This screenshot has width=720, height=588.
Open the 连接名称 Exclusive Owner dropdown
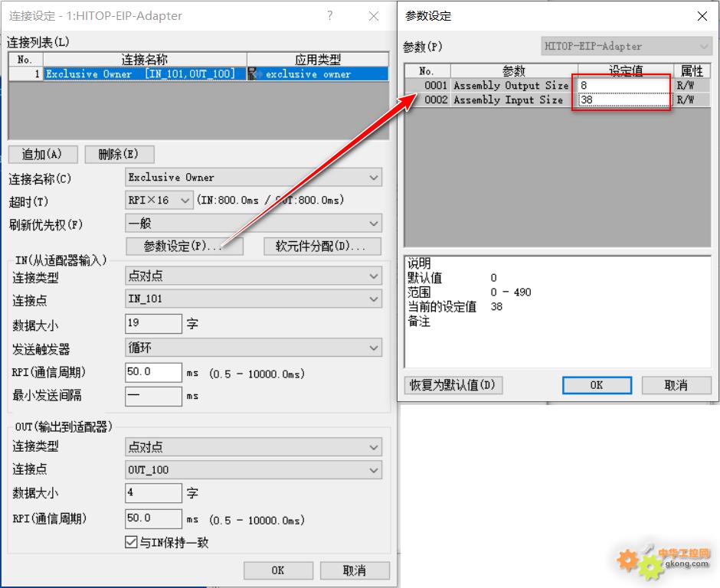[374, 178]
